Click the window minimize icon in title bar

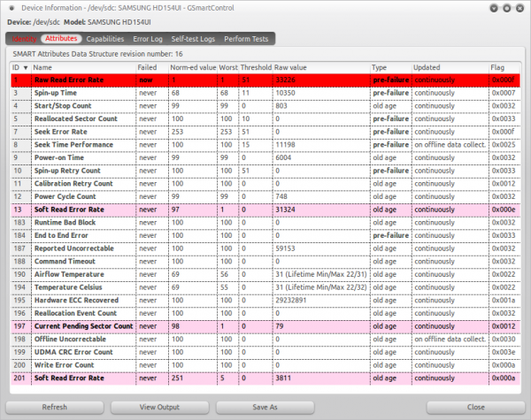[x=494, y=8]
